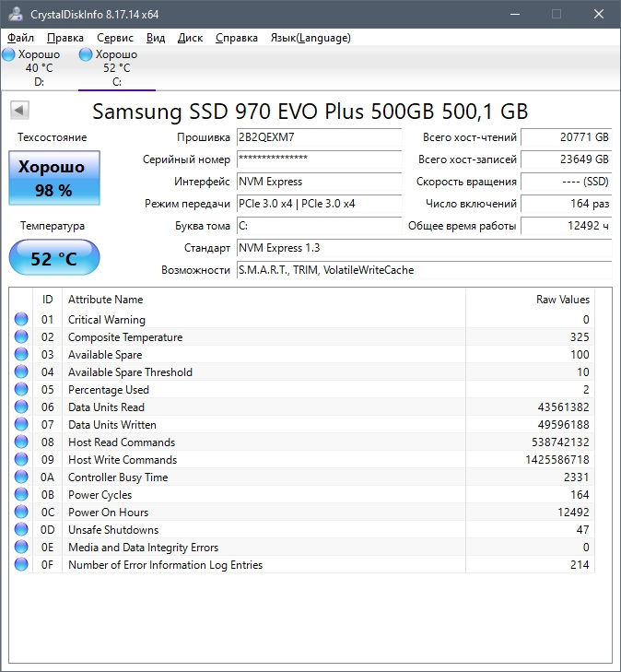Open the Файл menu
Screen dimensions: 621x672
20,38
